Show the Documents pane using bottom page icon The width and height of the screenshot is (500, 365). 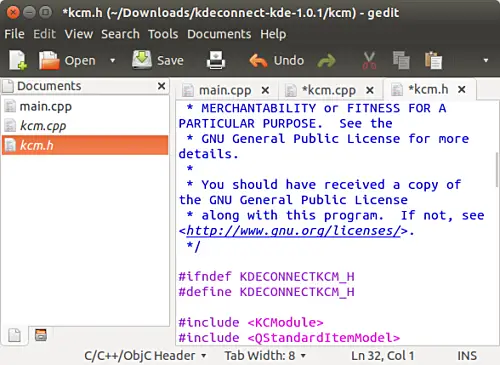click(x=14, y=335)
